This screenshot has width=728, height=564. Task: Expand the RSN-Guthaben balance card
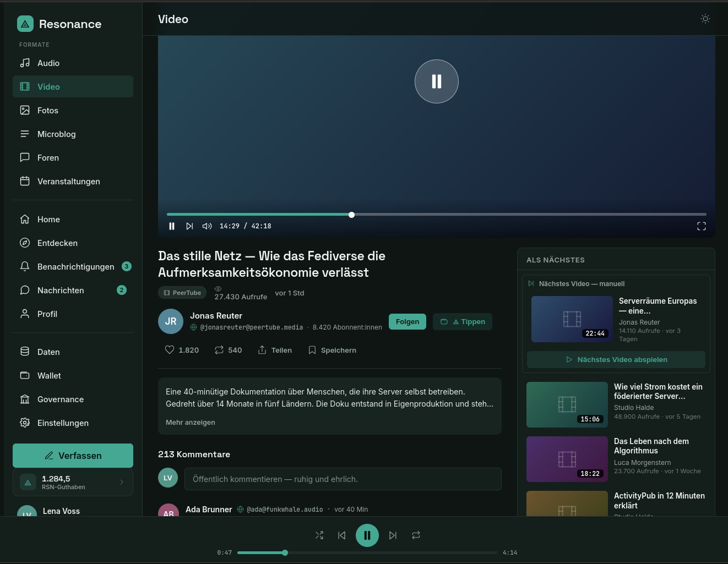tap(73, 483)
